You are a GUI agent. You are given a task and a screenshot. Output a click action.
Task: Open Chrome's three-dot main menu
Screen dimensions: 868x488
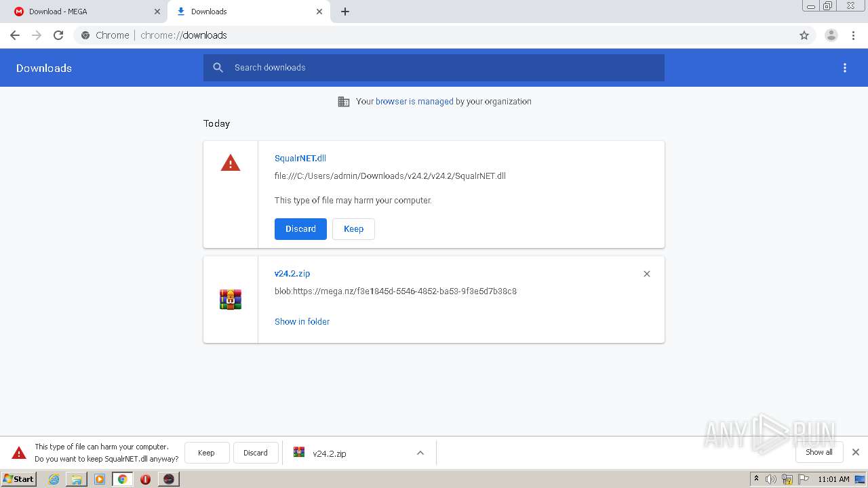pos(854,35)
